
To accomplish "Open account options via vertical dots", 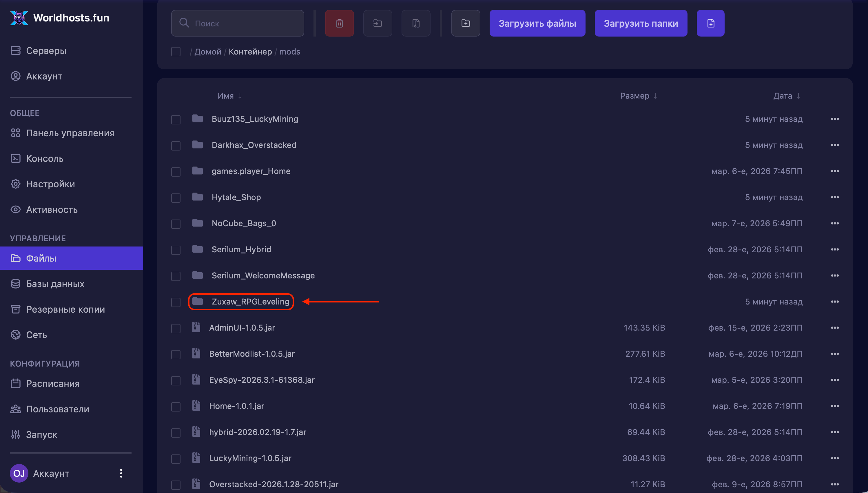I will pos(121,473).
